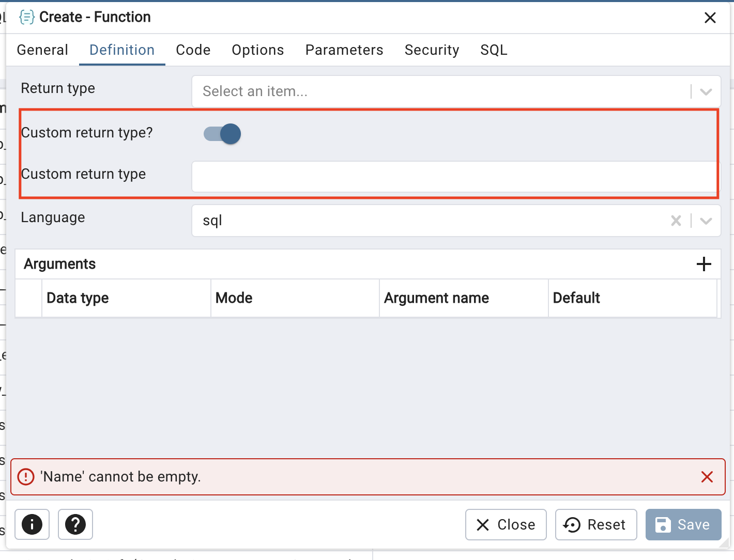This screenshot has height=560, width=734.
Task: Dismiss the 'Name' cannot be empty error
Action: [707, 477]
